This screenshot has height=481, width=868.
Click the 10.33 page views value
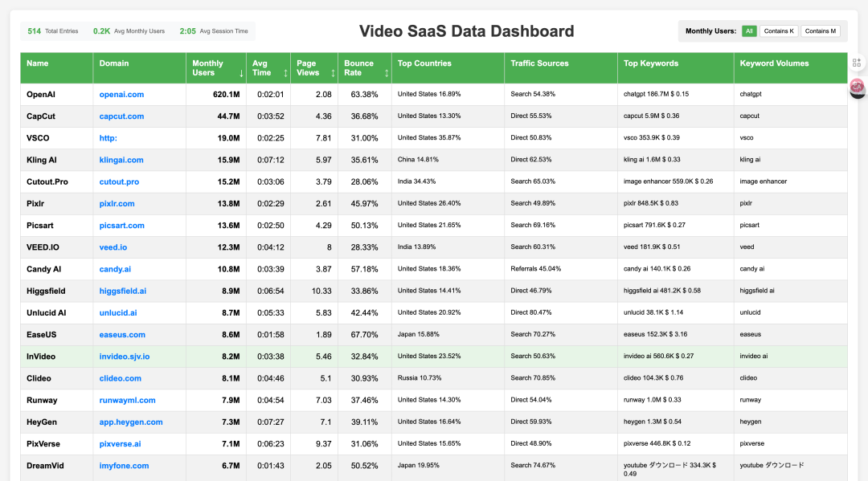(x=321, y=291)
